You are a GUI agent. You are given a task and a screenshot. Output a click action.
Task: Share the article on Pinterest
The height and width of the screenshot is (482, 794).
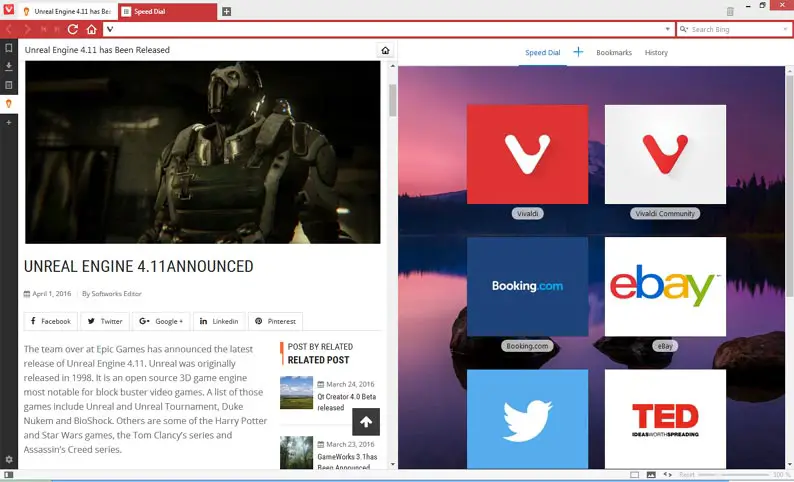tap(275, 322)
